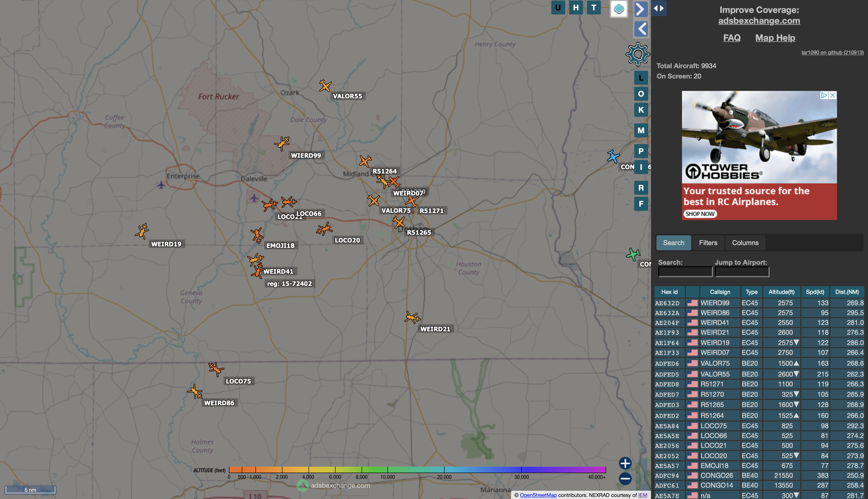Select the LOCO75 helicopter icon
Image resolution: width=868 pixels, height=499 pixels.
pos(216,369)
